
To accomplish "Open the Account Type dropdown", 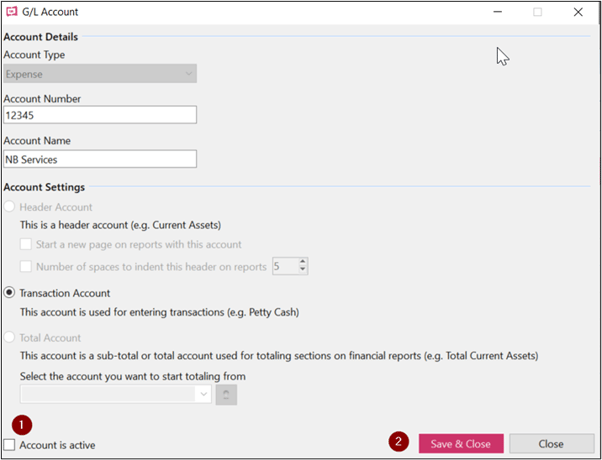I will click(x=100, y=74).
